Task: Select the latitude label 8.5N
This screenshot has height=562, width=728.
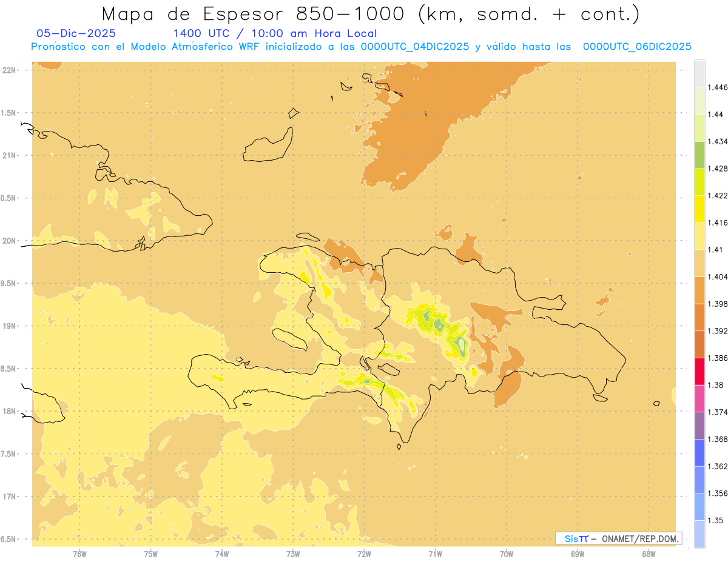Action: click(8, 369)
